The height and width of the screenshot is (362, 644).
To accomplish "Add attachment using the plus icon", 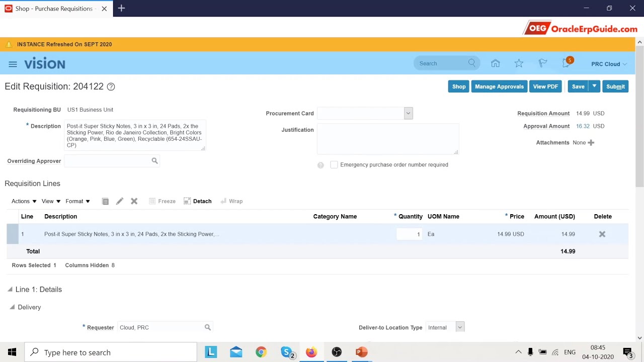I will (x=591, y=142).
